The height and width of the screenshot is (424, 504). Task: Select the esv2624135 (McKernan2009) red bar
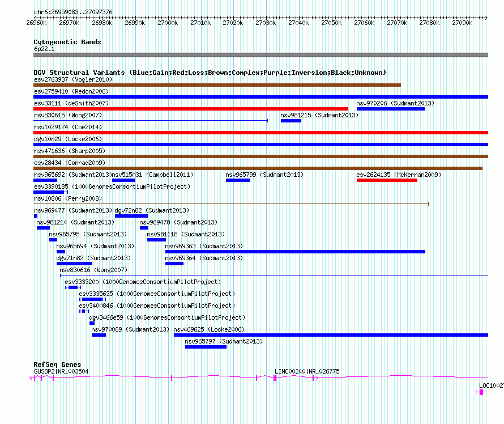click(387, 180)
